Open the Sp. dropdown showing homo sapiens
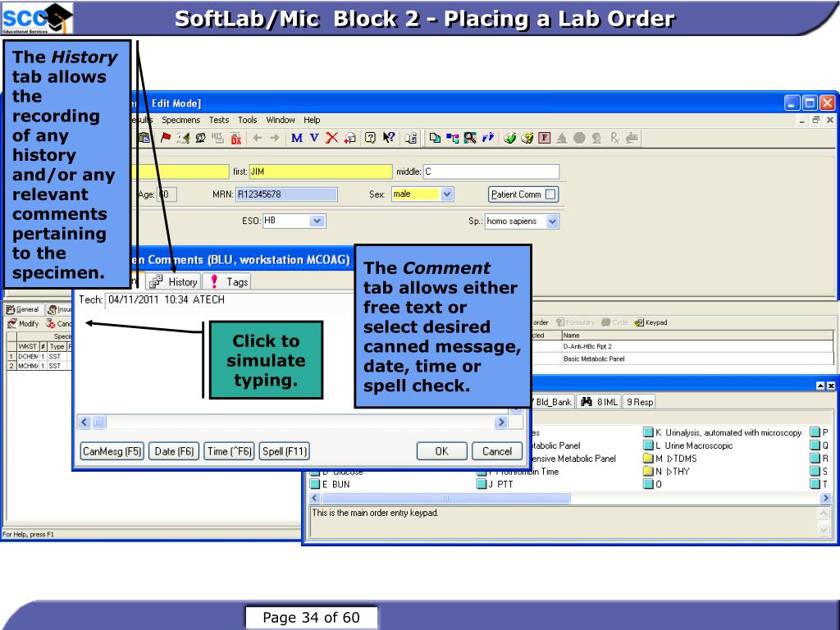The width and height of the screenshot is (840, 630). tap(552, 221)
